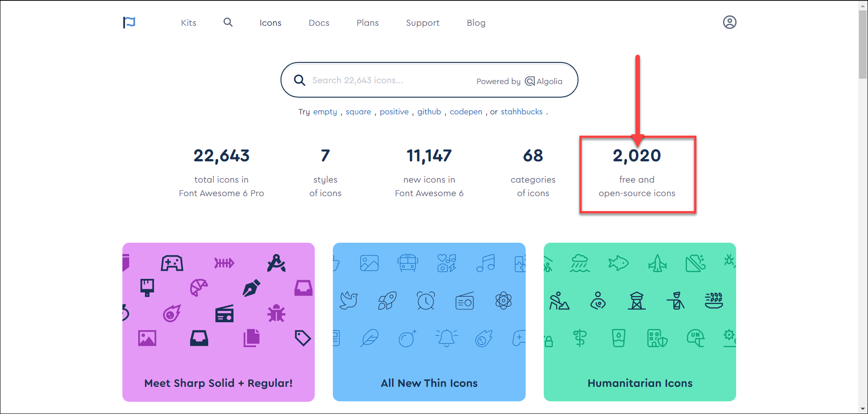The width and height of the screenshot is (868, 414).
Task: Click the fish icon in green card
Action: pyautogui.click(x=618, y=263)
